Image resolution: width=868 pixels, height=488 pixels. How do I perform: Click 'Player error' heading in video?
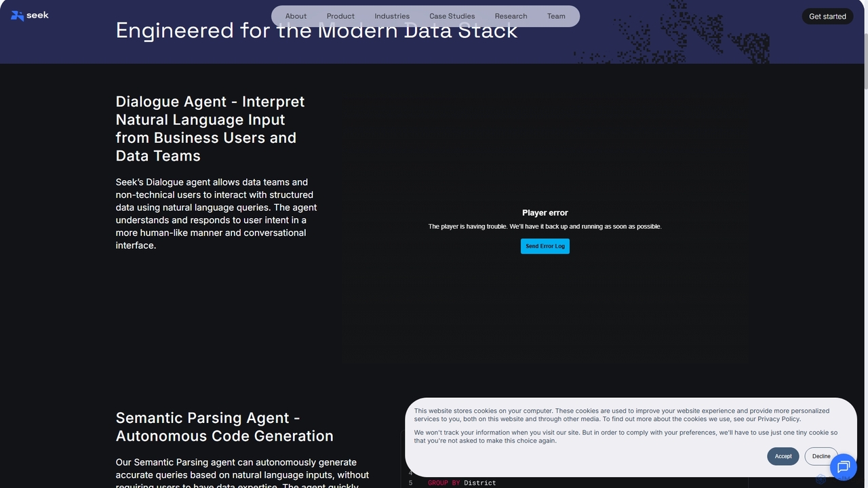pos(545,213)
